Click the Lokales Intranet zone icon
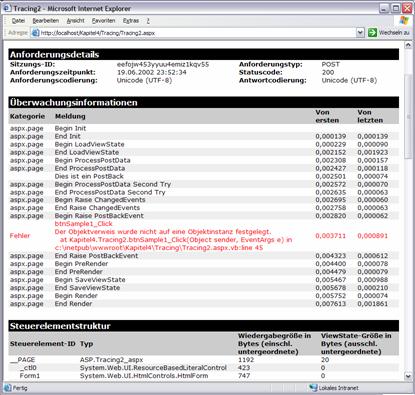 [x=313, y=388]
